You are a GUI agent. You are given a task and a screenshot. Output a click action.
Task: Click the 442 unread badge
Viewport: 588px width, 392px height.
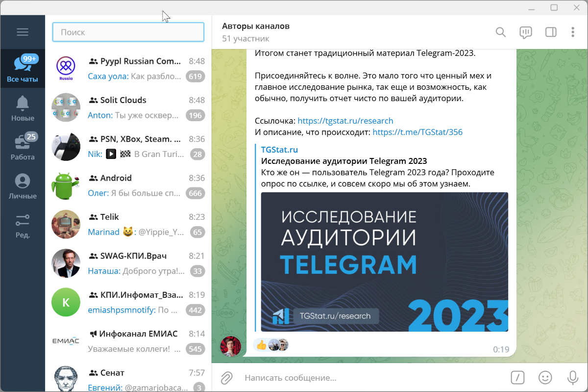coord(196,310)
